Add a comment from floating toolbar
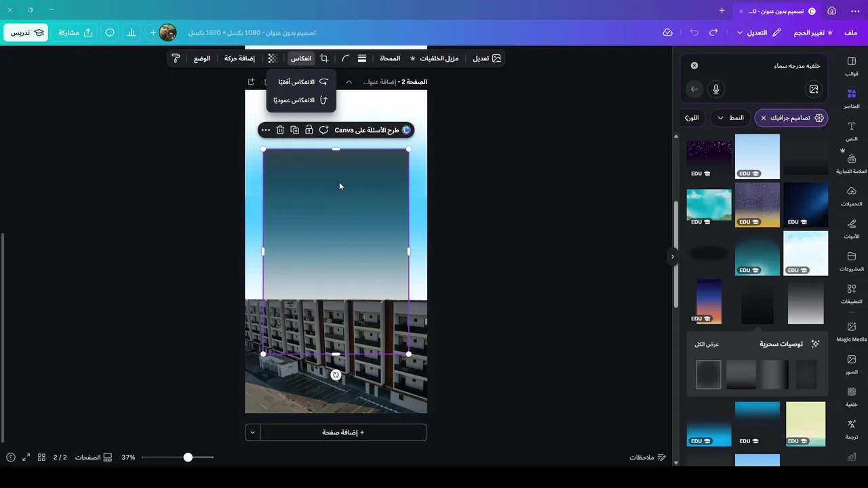This screenshot has height=488, width=868. [323, 130]
